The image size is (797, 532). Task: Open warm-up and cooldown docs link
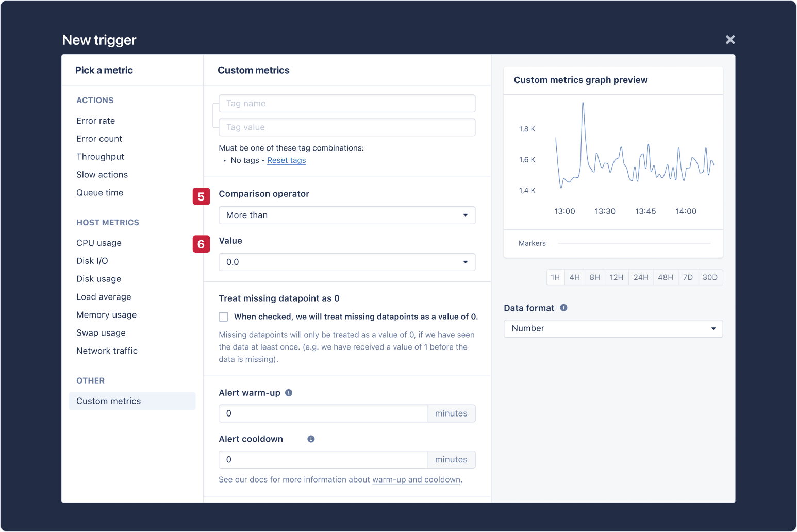pyautogui.click(x=416, y=479)
